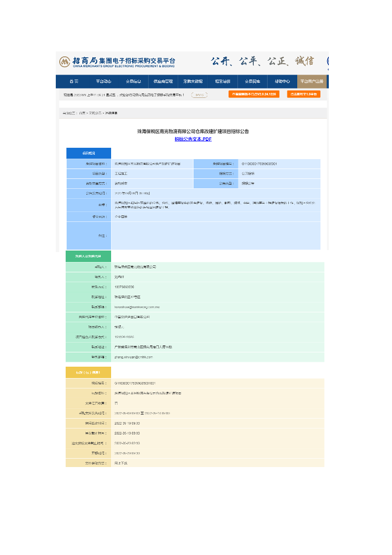Click the China Merchants Group logo icon

65,62
